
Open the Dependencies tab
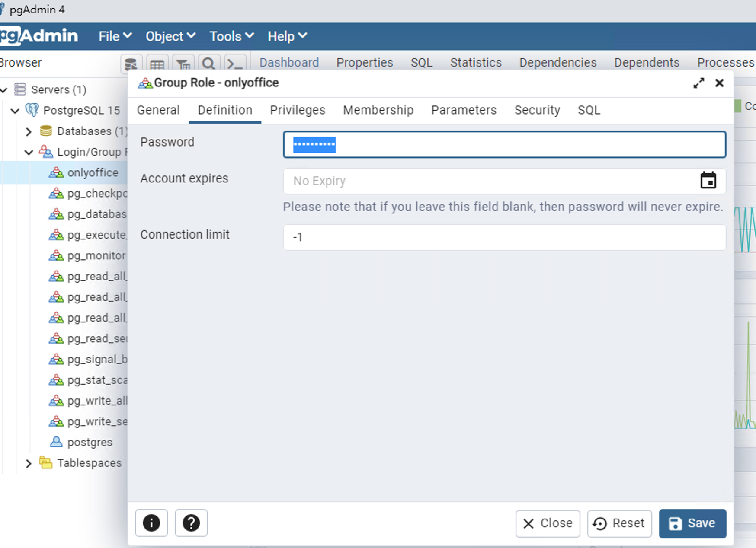point(558,63)
